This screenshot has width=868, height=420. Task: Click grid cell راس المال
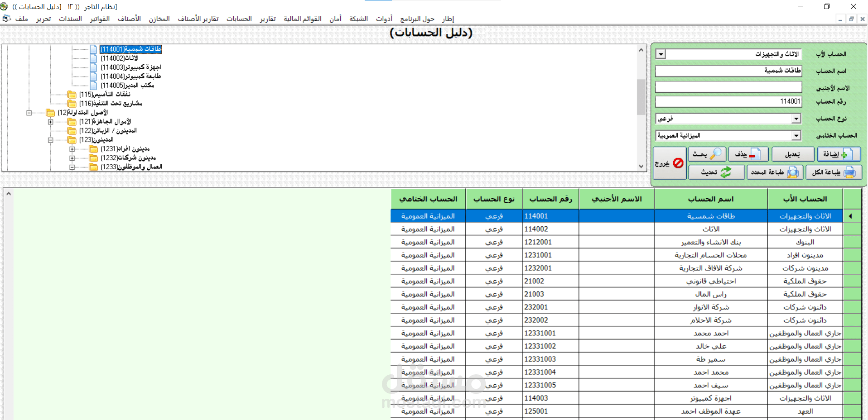pyautogui.click(x=711, y=295)
